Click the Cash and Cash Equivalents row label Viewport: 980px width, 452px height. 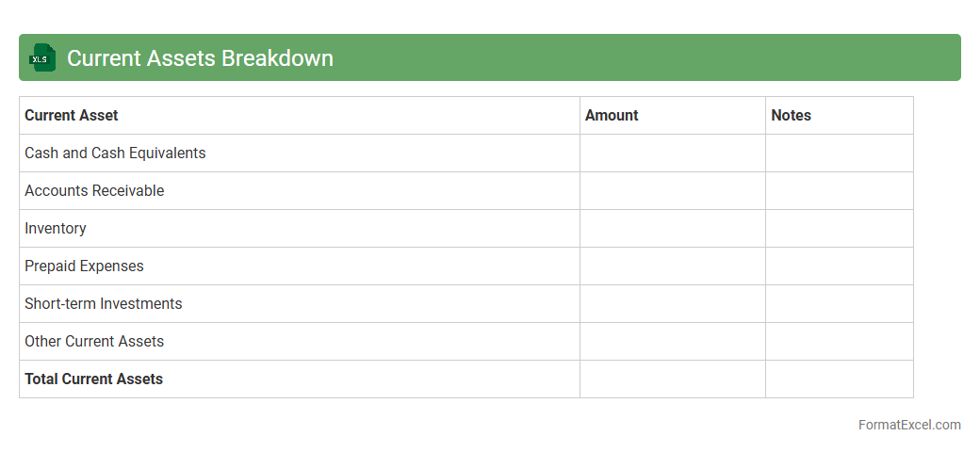(x=115, y=153)
